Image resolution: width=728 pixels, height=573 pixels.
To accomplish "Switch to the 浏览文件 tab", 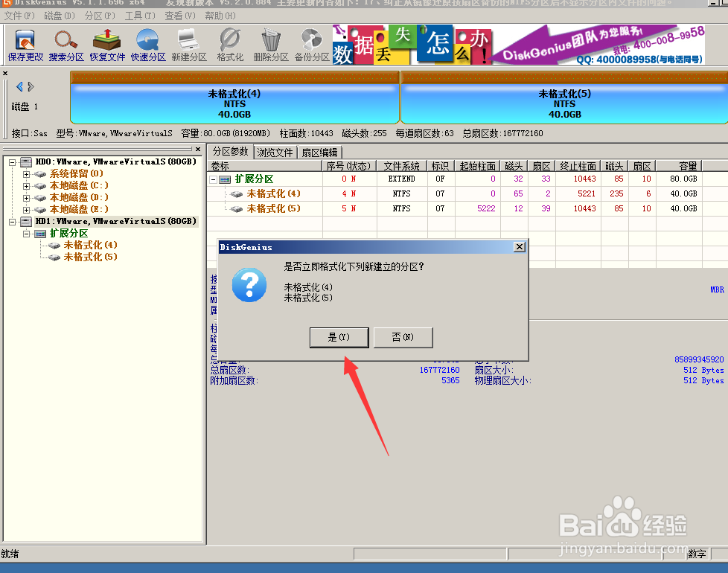I will [275, 153].
